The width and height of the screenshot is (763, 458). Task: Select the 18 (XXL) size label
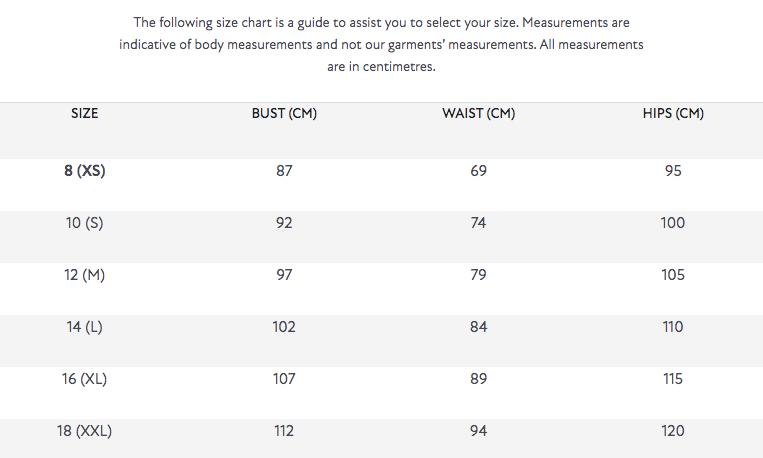pyautogui.click(x=85, y=431)
